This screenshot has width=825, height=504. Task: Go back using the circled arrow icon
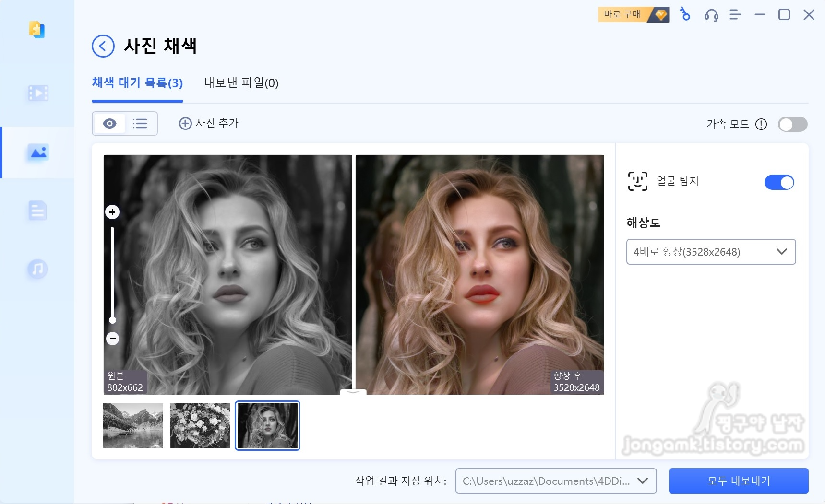click(103, 46)
